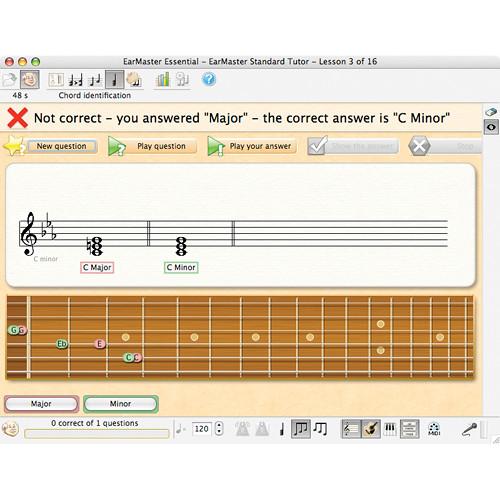Click the first grayed metronome icon
This screenshot has height=500, width=500.
pyautogui.click(x=242, y=429)
